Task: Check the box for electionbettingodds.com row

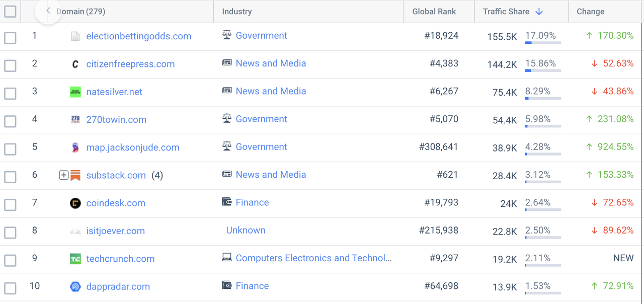Action: (x=10, y=38)
